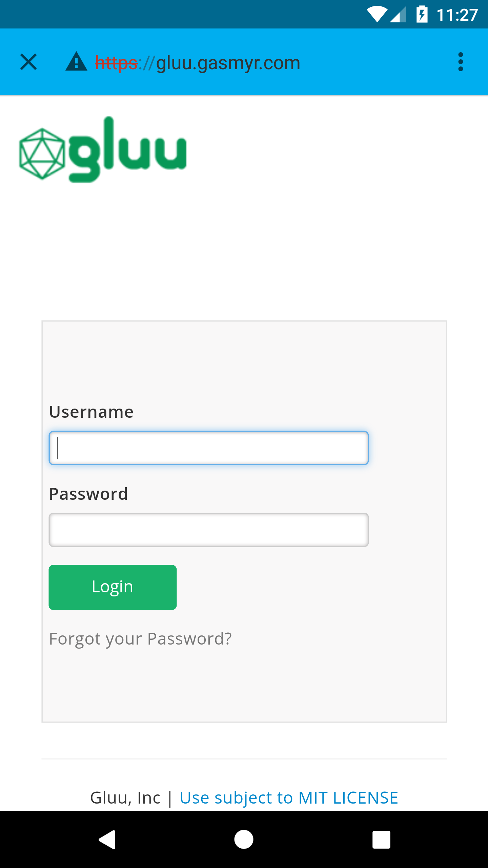Tap the Wi-Fi status icon

tap(377, 14)
